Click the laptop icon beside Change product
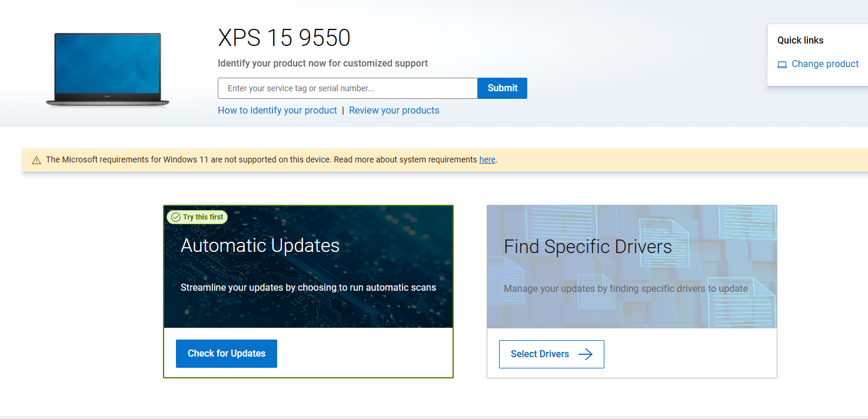 pos(782,65)
